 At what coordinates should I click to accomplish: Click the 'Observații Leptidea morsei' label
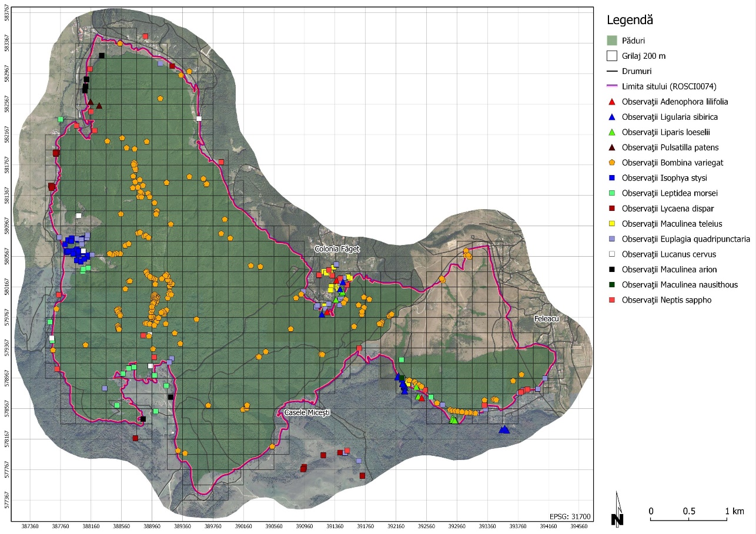click(x=670, y=193)
